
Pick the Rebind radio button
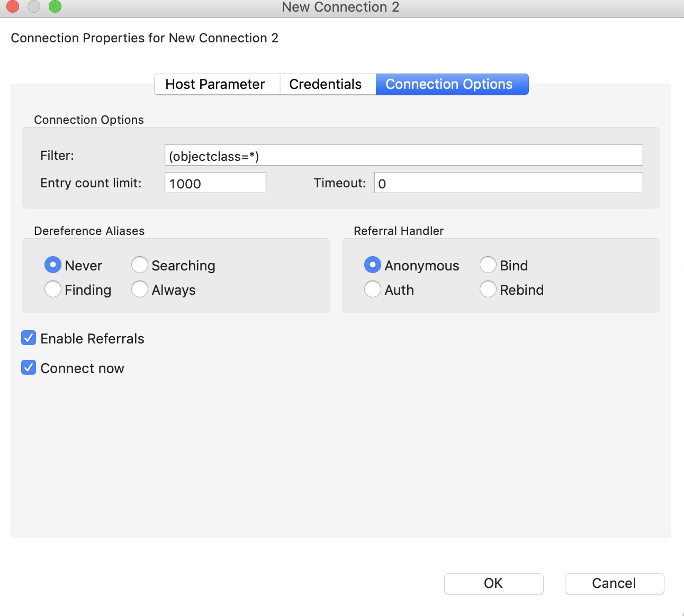tap(488, 289)
